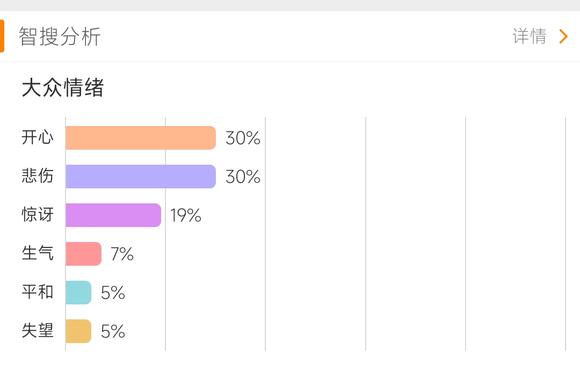Tap the teal 平和 bar
Screen dimensions: 580x368
tap(78, 292)
